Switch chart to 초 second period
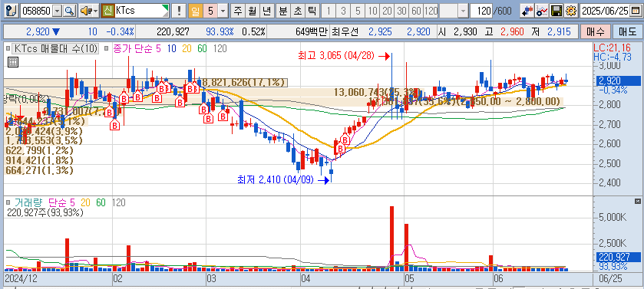Image resolution: width=644 pixels, height=289 pixels. coord(297,11)
